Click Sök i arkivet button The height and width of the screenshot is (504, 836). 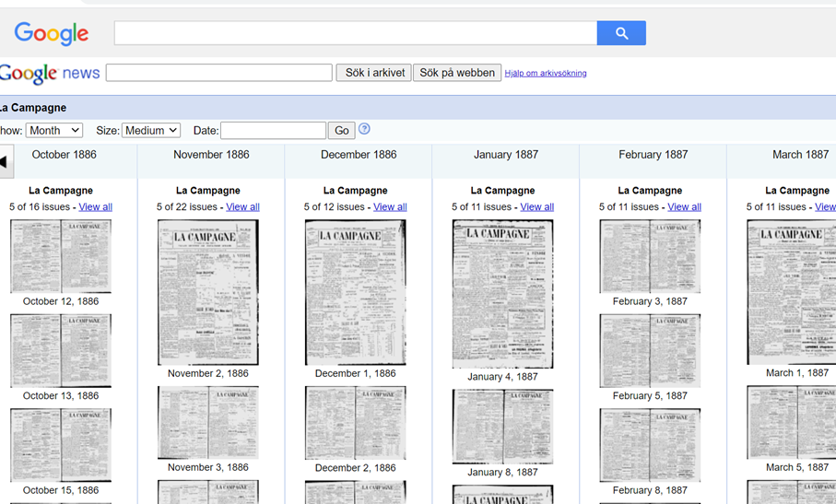[x=373, y=73]
